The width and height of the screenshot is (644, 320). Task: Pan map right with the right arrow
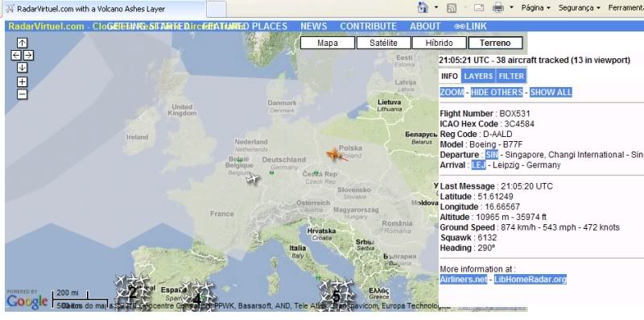point(28,55)
